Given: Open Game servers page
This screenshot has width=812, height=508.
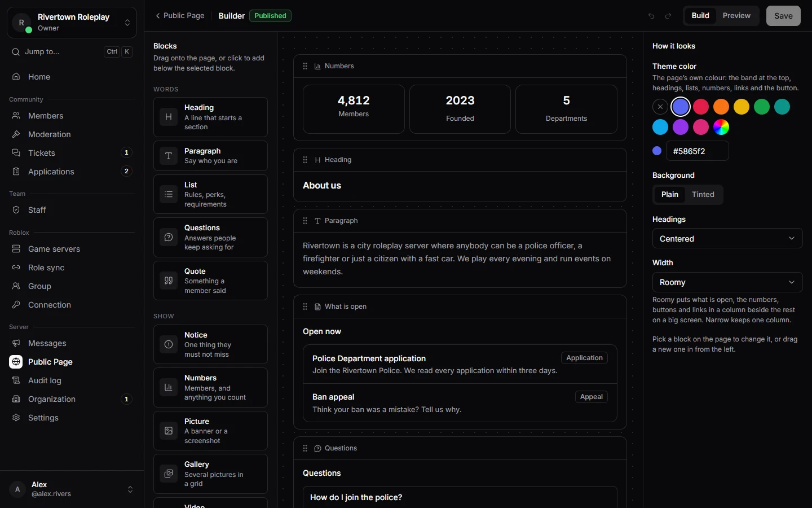Looking at the screenshot, I should pos(72,249).
